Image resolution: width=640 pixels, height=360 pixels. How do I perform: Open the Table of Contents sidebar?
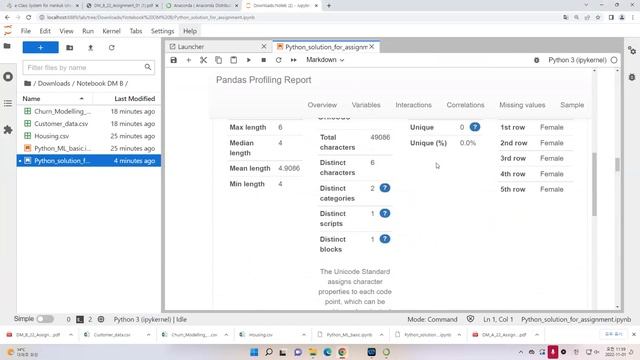tap(8, 103)
